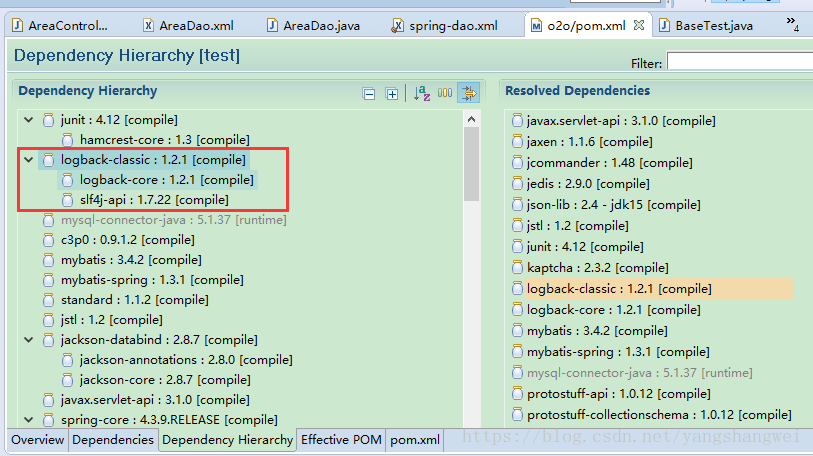
Task: Click the Collapse All icon in Dependency Hierarchy
Action: tap(369, 94)
